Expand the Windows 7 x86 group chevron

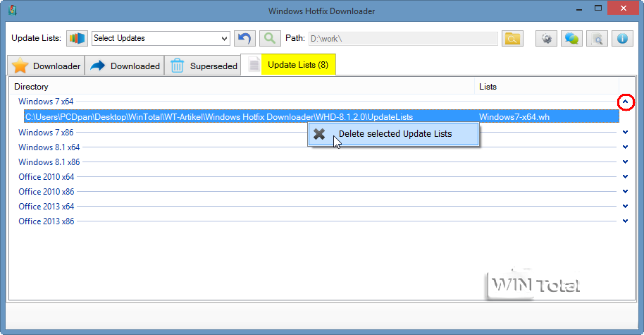[626, 133]
